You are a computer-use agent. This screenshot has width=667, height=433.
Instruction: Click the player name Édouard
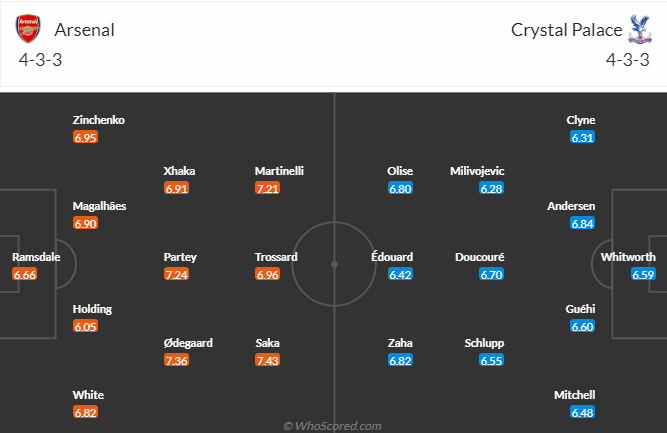click(392, 257)
